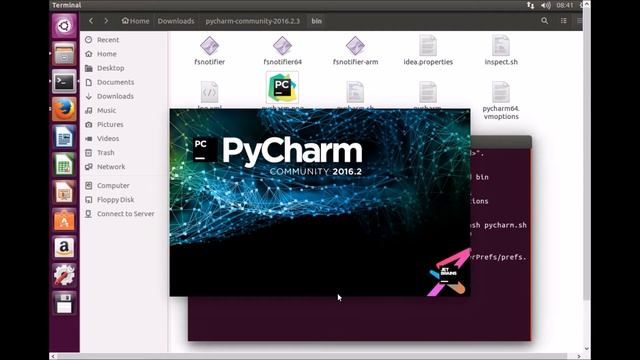Viewport: 640px width, 360px height.
Task: Click the Home breadcrumb in the path bar
Action: click(x=136, y=21)
